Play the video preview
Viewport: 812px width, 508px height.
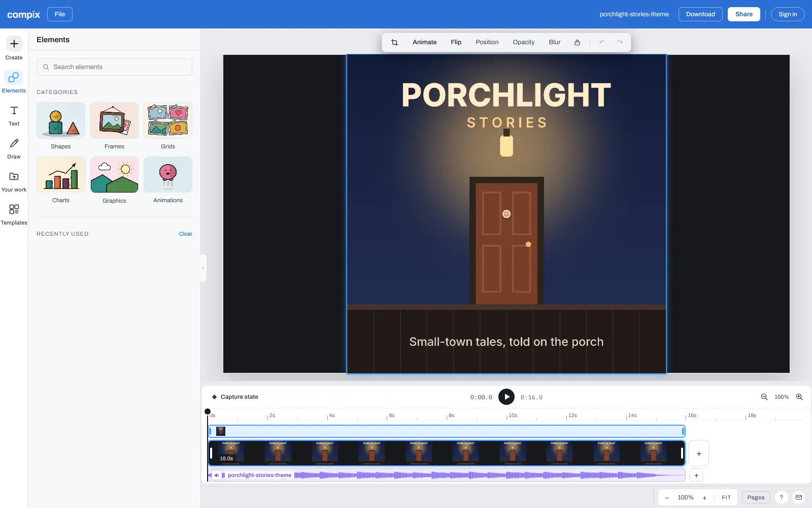(x=506, y=397)
